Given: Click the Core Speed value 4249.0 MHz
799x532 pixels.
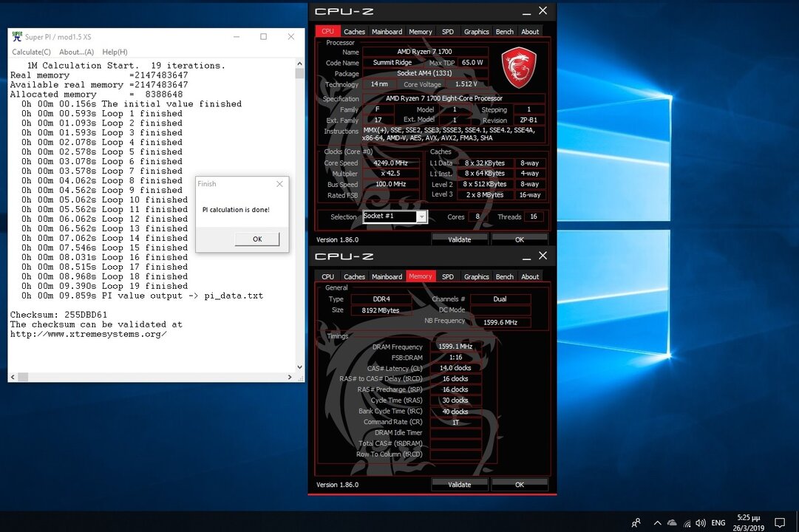Looking at the screenshot, I should tap(391, 163).
